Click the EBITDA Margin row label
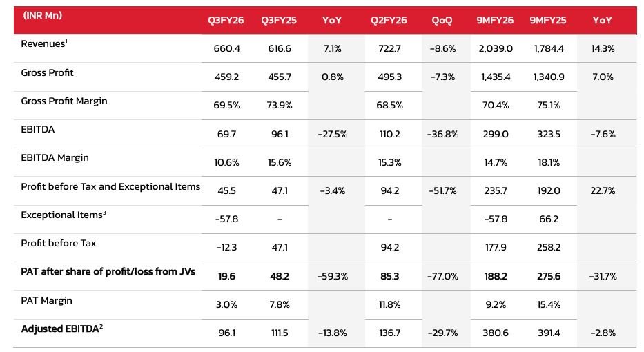This screenshot has height=352, width=644. (55, 158)
